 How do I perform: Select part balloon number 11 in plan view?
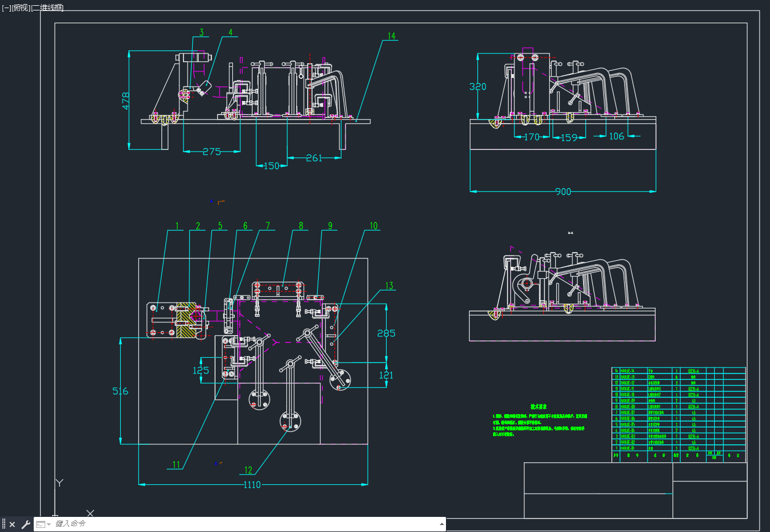pyautogui.click(x=177, y=465)
